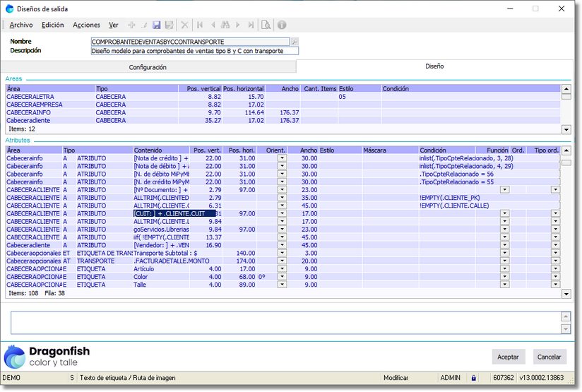Click the 'ADMIN' status bar entry

pyautogui.click(x=450, y=378)
